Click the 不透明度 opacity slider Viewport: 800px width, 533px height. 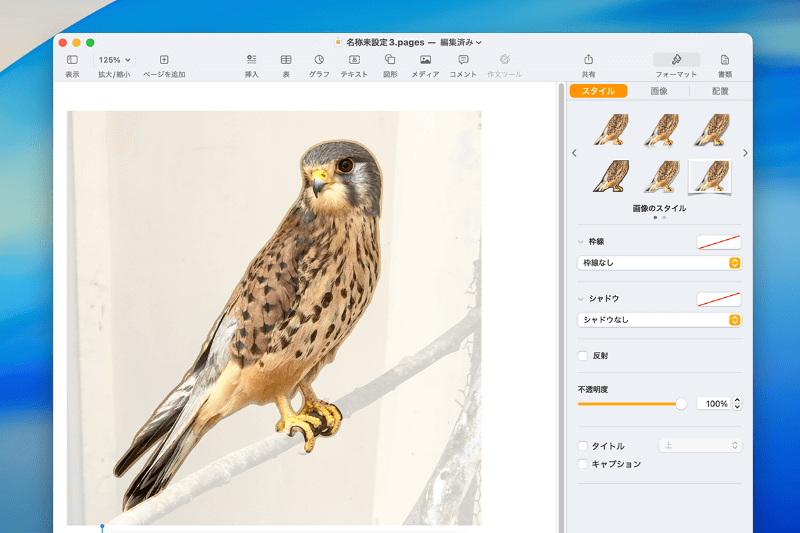[632, 404]
